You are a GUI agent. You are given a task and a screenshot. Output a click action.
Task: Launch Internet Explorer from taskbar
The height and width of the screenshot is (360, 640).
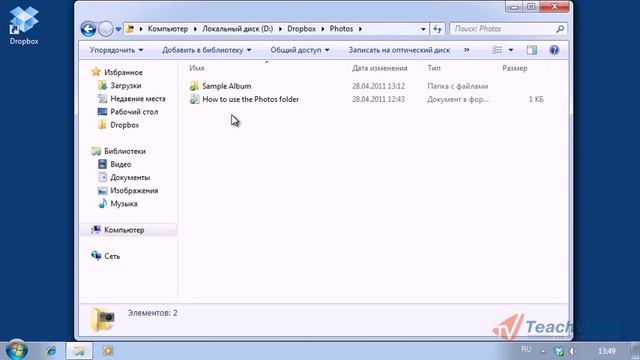(51, 350)
